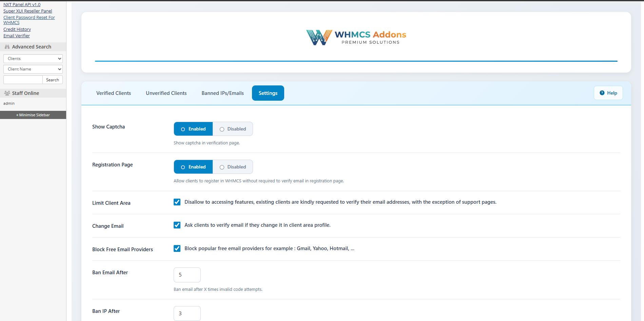The height and width of the screenshot is (321, 644).
Task: Click the Ban IP After input field
Action: click(187, 313)
